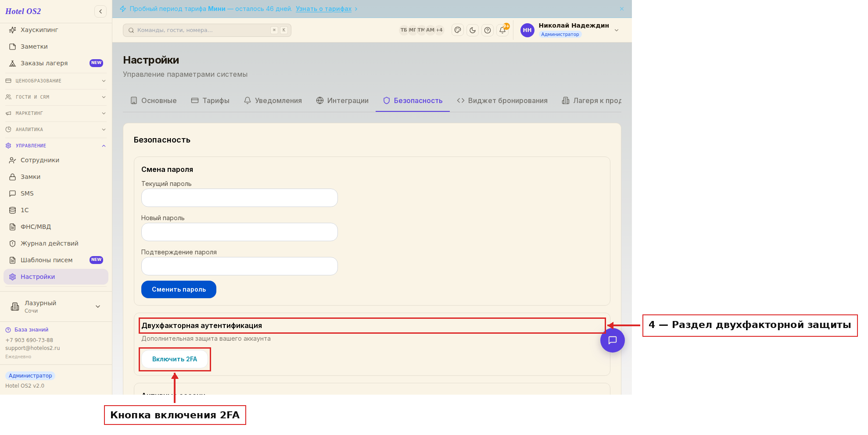The width and height of the screenshot is (868, 435).
Task: Click support@hotelos2.ru email
Action: [32, 348]
